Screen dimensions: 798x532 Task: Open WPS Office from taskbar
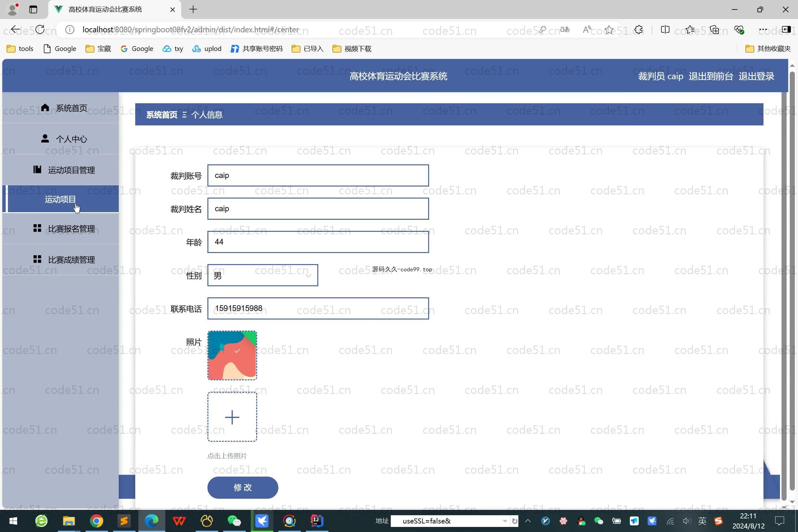[179, 521]
